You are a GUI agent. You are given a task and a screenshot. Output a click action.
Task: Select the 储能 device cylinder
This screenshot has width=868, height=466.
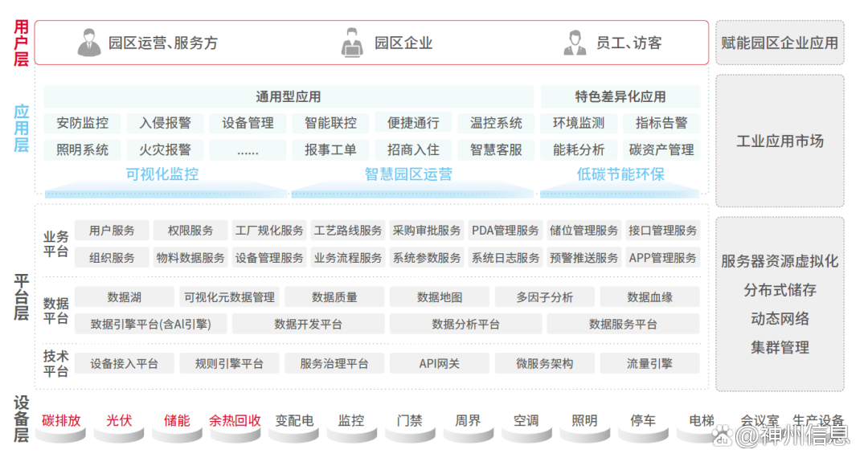pyautogui.click(x=177, y=435)
